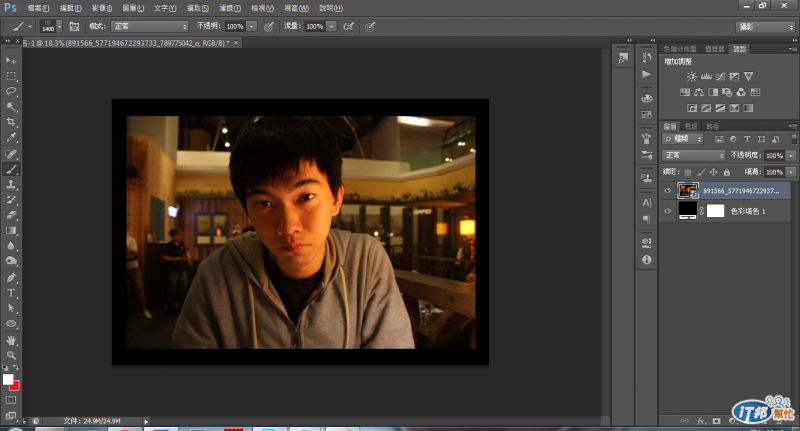Click the Brightness/Contrast sun adjustment icon
This screenshot has height=431, width=800.
[x=691, y=76]
